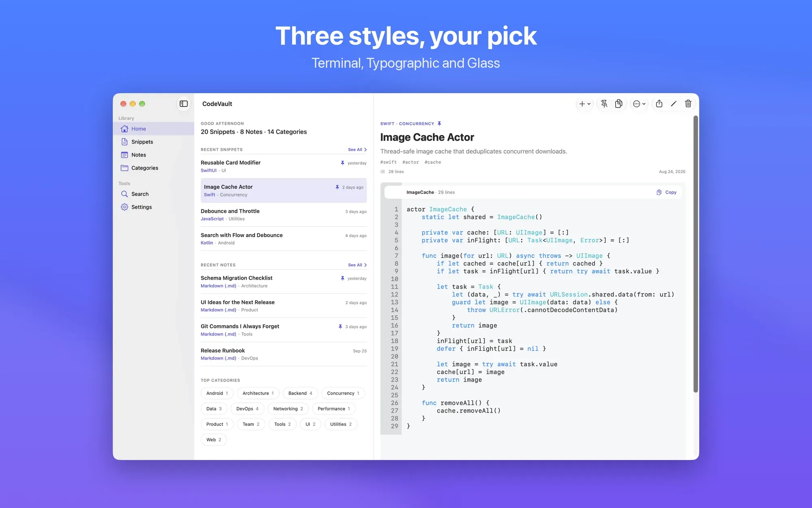Screen dimensions: 812x508
Task: Select the Android category chip
Action: pyautogui.click(x=217, y=393)
